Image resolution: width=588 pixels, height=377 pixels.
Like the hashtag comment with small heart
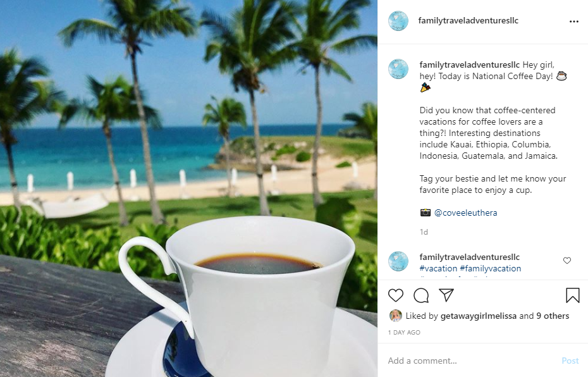coord(567,261)
